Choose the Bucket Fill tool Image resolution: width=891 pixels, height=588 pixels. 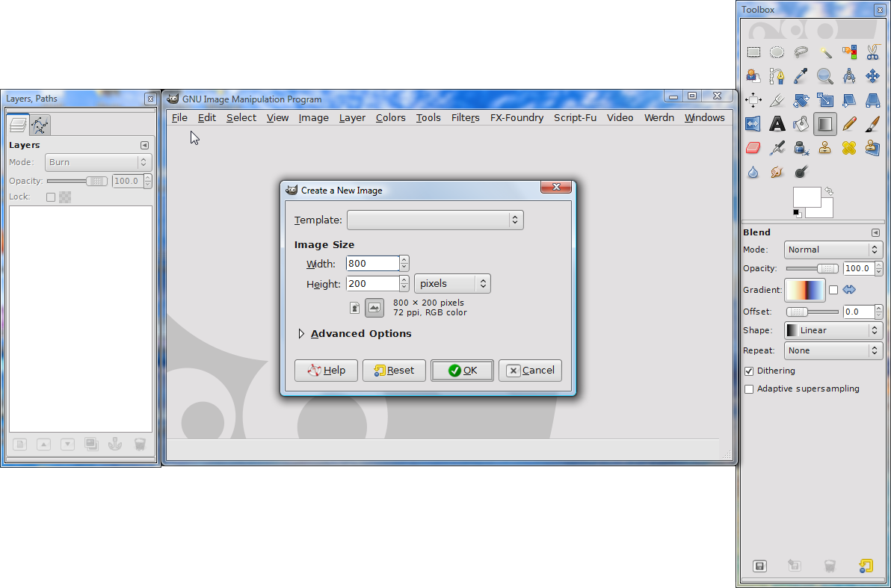[801, 123]
